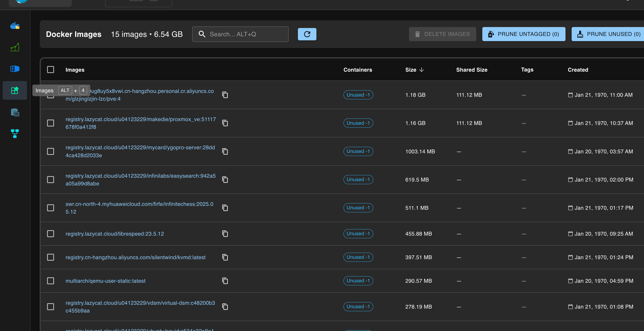Click Unused -1 badge for proxmox_ve
The width and height of the screenshot is (644, 331).
[x=358, y=123]
